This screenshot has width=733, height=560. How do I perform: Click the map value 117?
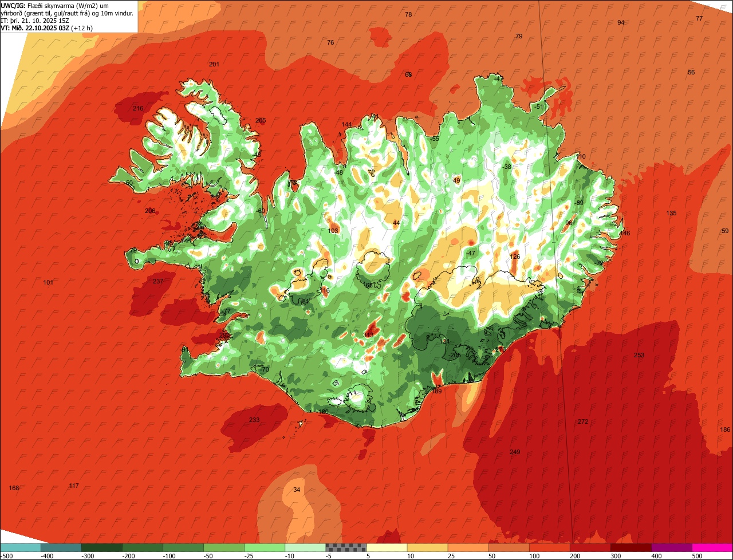pos(74,486)
